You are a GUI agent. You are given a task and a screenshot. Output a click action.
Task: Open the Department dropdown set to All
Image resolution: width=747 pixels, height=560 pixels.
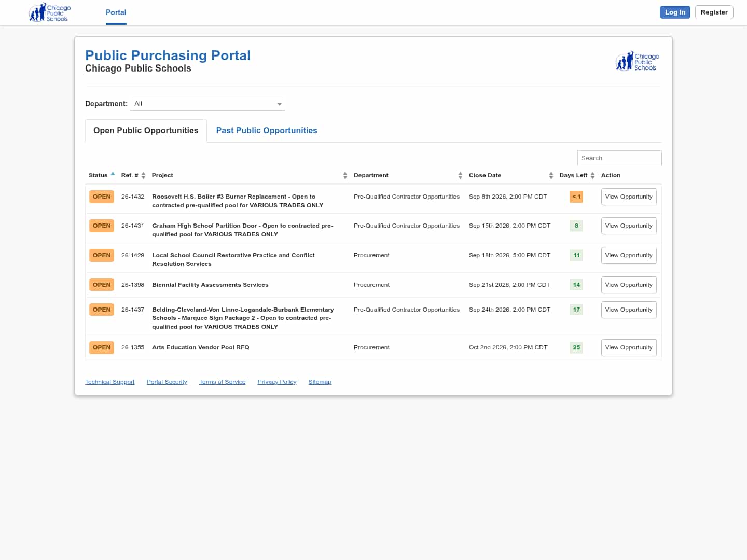(208, 104)
